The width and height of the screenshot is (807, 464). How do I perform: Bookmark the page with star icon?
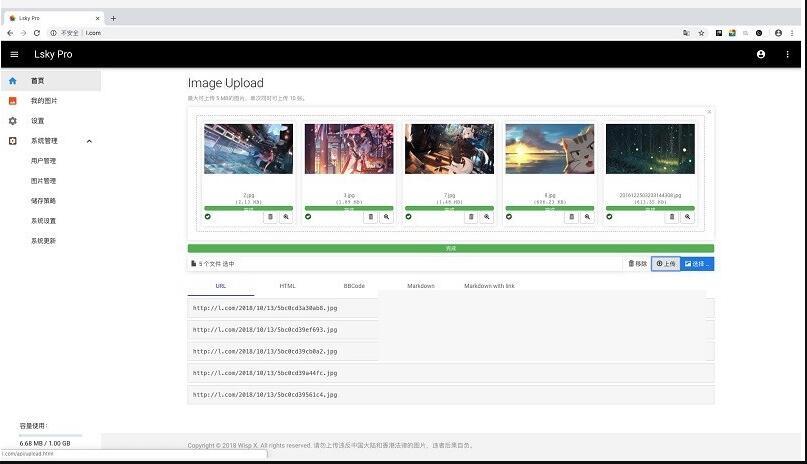[x=701, y=33]
